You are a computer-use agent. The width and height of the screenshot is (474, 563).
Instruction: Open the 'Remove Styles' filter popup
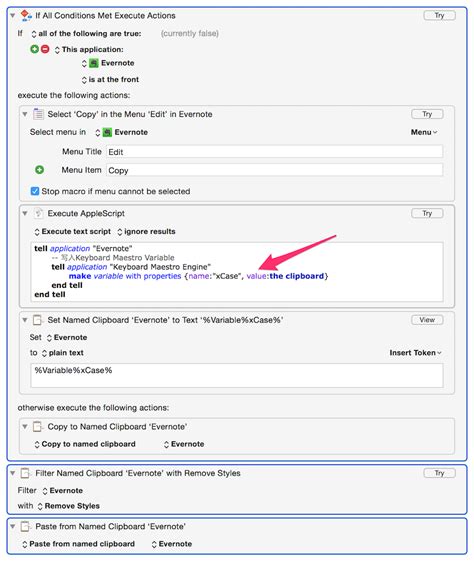(68, 506)
